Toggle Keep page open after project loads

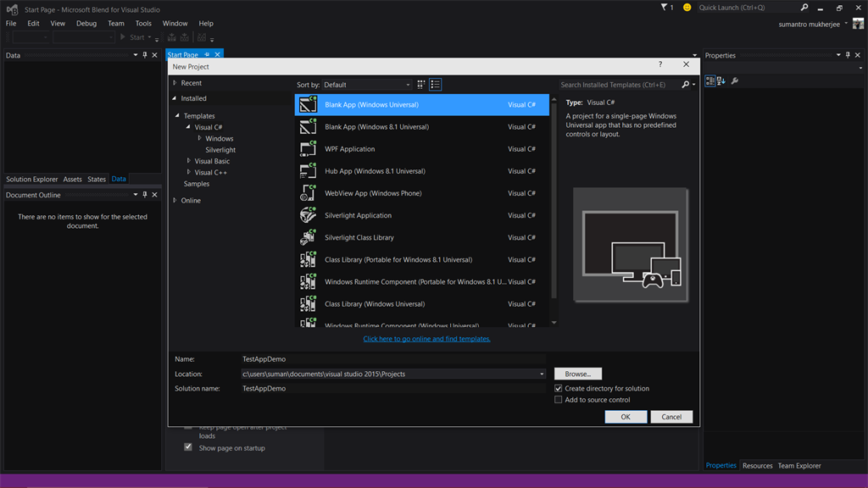point(188,427)
